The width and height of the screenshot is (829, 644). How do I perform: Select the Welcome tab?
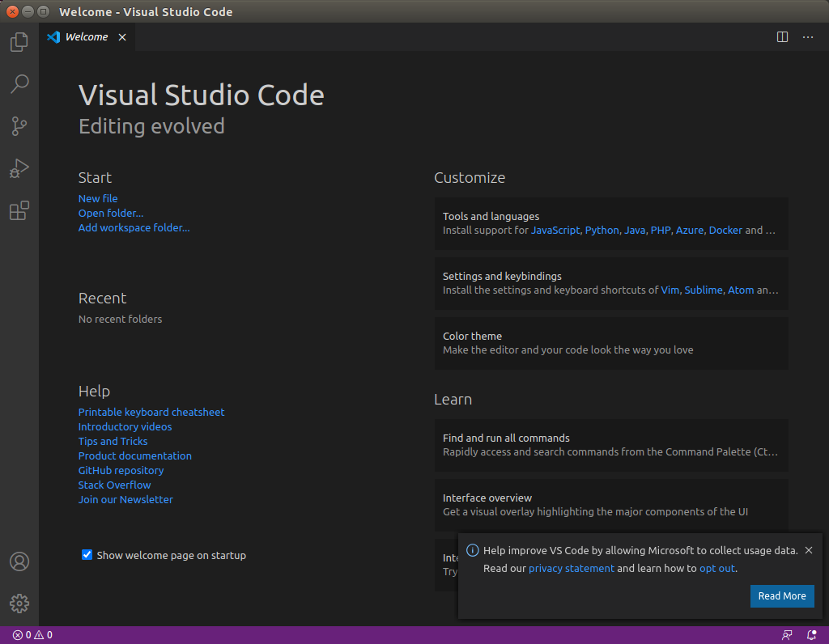click(86, 37)
